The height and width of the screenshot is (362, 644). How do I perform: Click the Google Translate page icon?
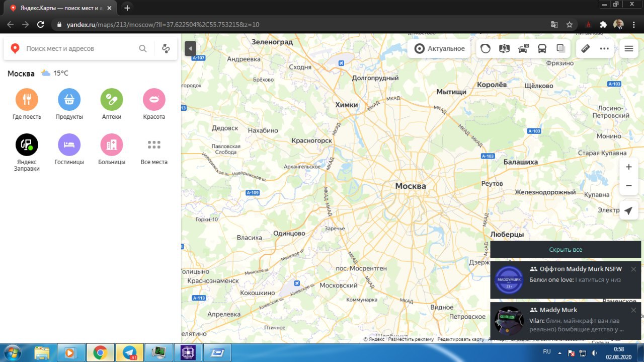coord(554,24)
